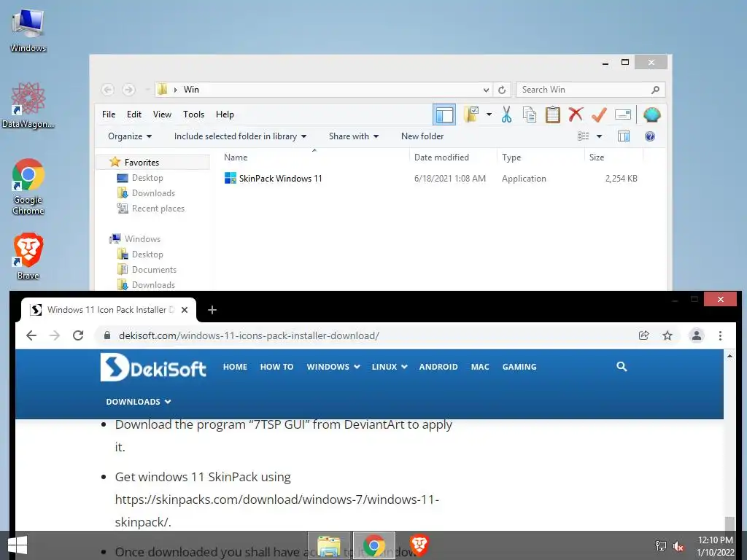Click the muted volume tray icon
Image resolution: width=747 pixels, height=560 pixels.
(678, 546)
